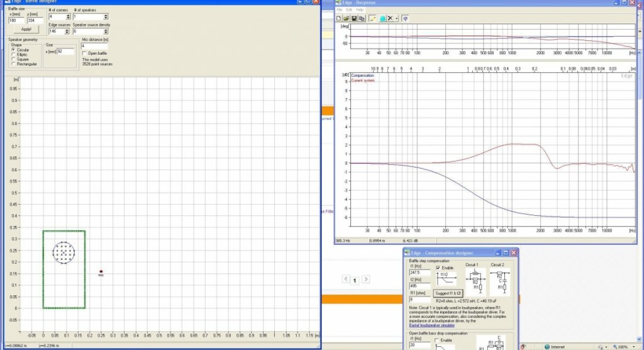Screen dimensions: 644x350
Task: Select the Square shape radio button
Action: coord(14,59)
